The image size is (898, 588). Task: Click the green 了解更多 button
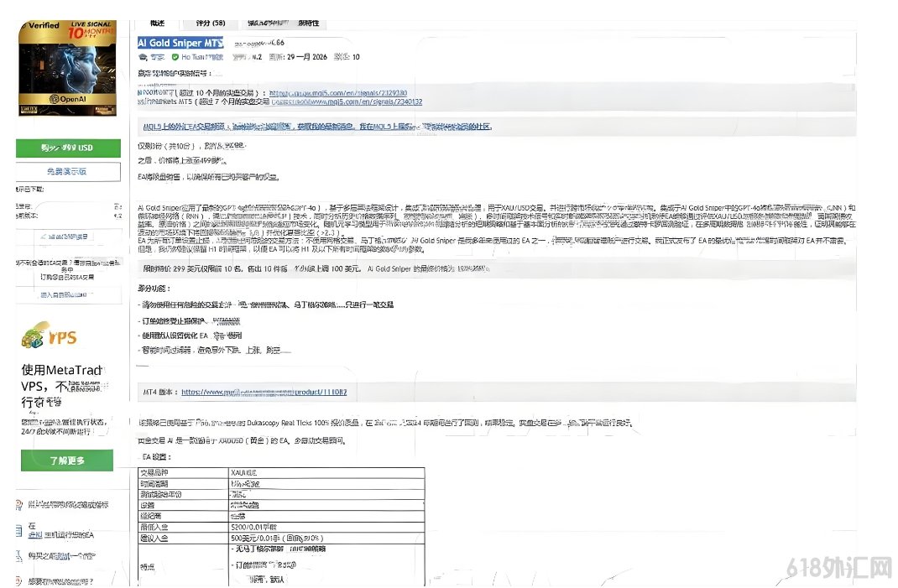tap(67, 461)
